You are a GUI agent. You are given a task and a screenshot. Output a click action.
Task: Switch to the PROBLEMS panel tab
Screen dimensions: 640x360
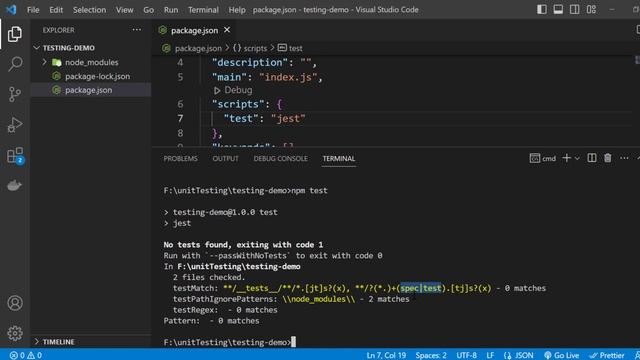(x=180, y=158)
